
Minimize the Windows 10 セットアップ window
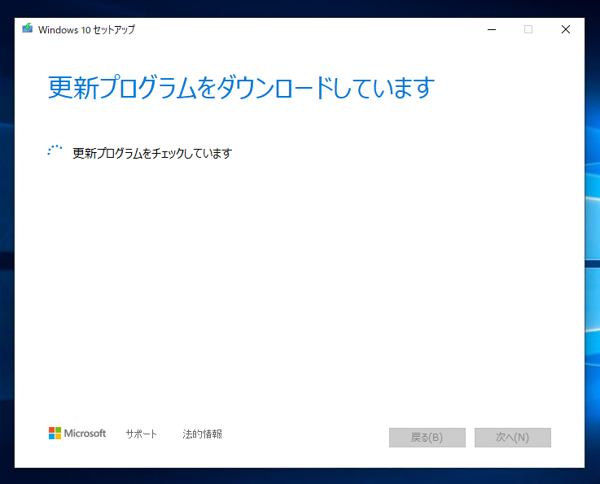492,29
